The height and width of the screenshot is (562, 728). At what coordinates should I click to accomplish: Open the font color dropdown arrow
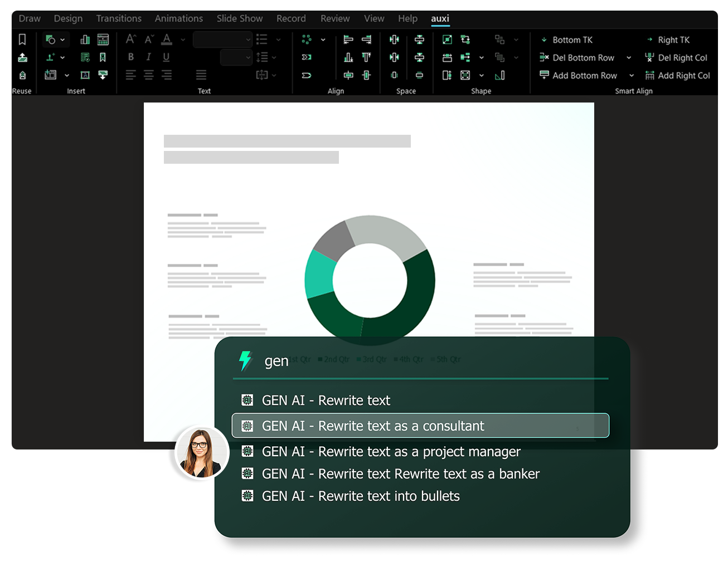tap(183, 40)
